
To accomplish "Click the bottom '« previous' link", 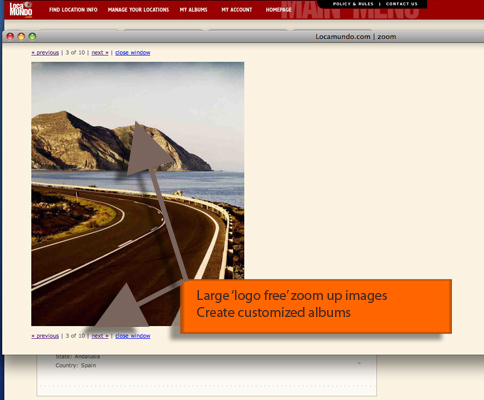I will (x=45, y=336).
